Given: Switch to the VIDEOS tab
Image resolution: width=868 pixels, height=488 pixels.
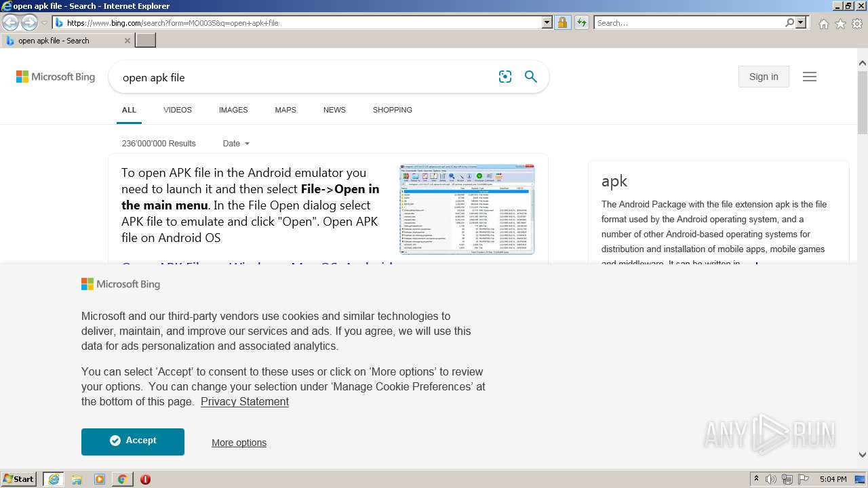Looking at the screenshot, I should [178, 110].
